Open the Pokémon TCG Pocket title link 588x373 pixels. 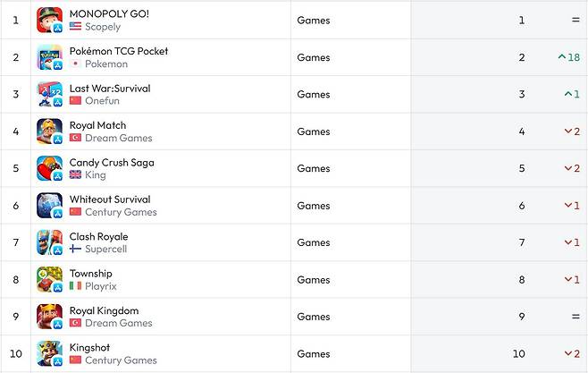pos(118,51)
